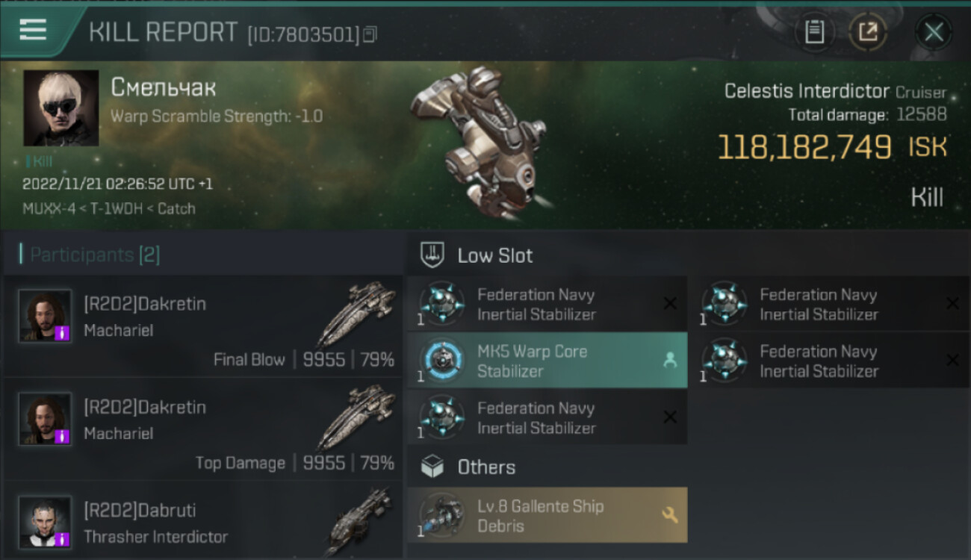971x560 pixels.
Task: Close the kill report window
Action: pos(934,32)
